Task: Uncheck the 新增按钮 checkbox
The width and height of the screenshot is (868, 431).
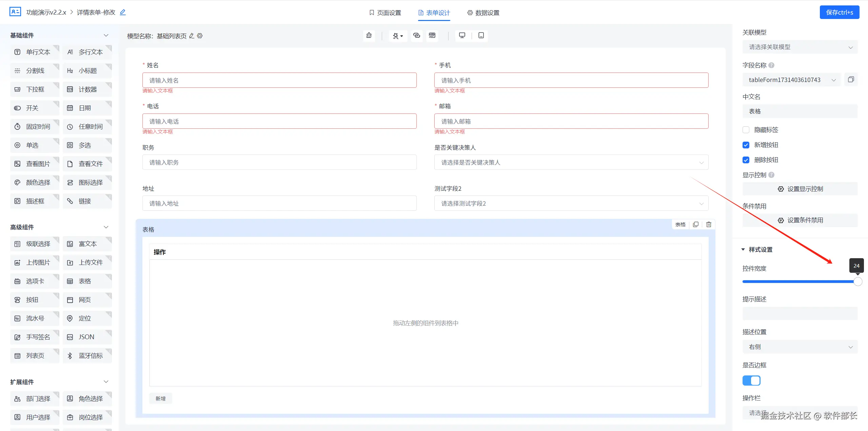Action: tap(746, 145)
